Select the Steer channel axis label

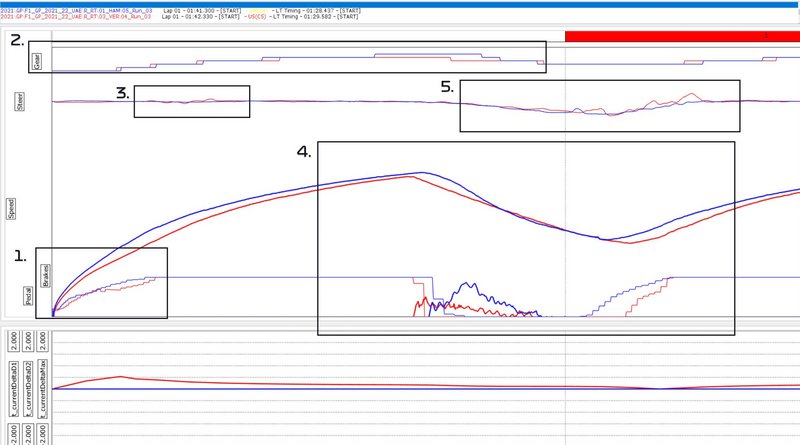coord(18,101)
